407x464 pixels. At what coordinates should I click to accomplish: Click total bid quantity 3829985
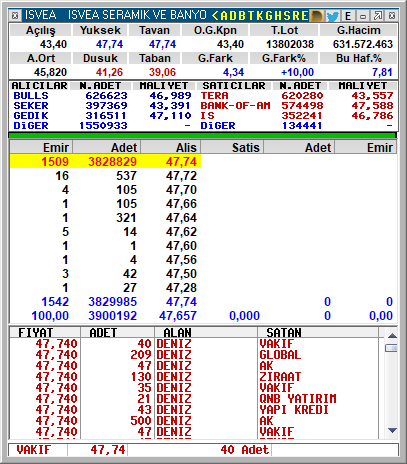coord(112,302)
